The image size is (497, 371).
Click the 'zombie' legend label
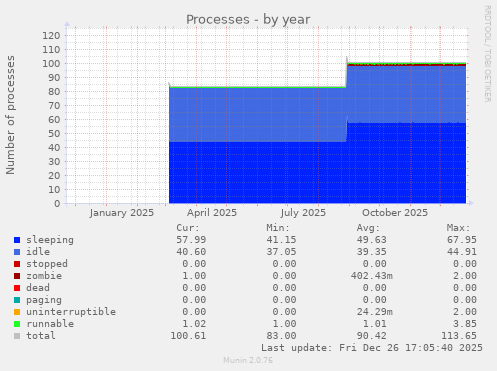(44, 276)
